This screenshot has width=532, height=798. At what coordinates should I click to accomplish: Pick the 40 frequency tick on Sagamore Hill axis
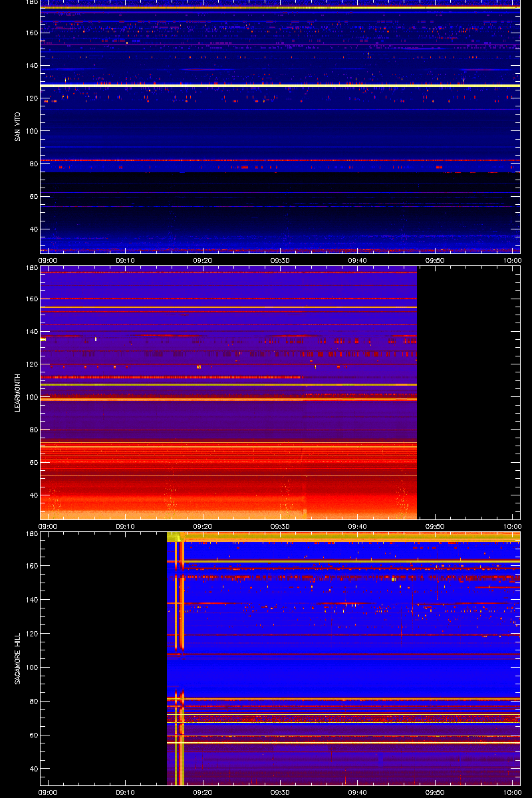[x=33, y=769]
